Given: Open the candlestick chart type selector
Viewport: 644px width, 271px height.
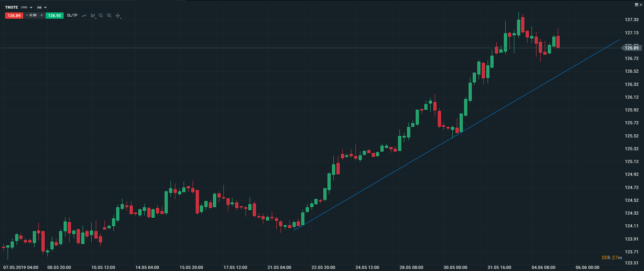Looking at the screenshot, I should click(93, 16).
